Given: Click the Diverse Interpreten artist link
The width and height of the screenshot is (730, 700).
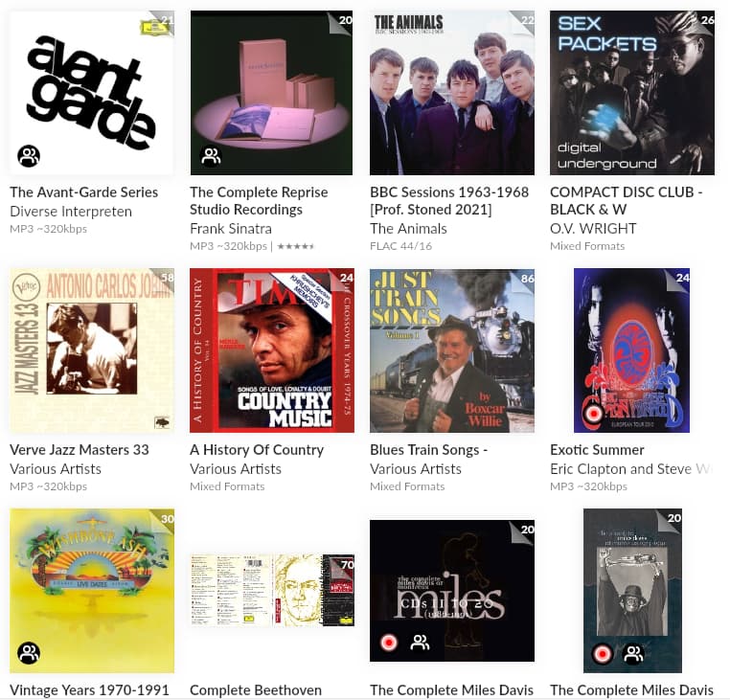Looking at the screenshot, I should click(x=71, y=212).
